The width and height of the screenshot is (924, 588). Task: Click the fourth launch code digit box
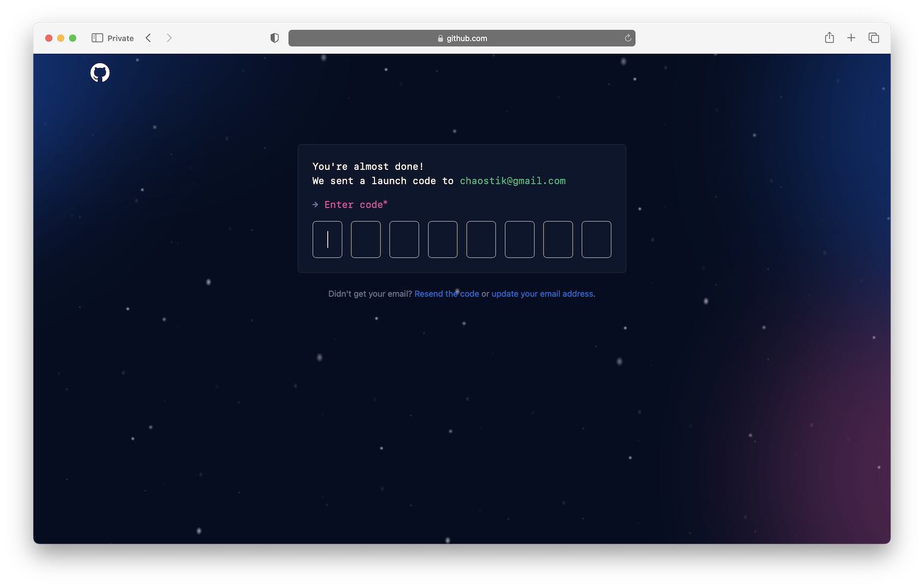(442, 239)
